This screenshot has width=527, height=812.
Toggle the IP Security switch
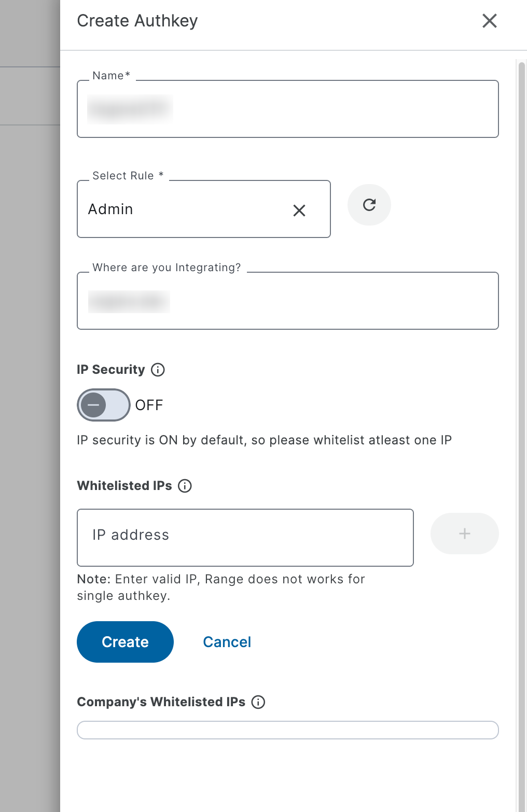pyautogui.click(x=103, y=405)
